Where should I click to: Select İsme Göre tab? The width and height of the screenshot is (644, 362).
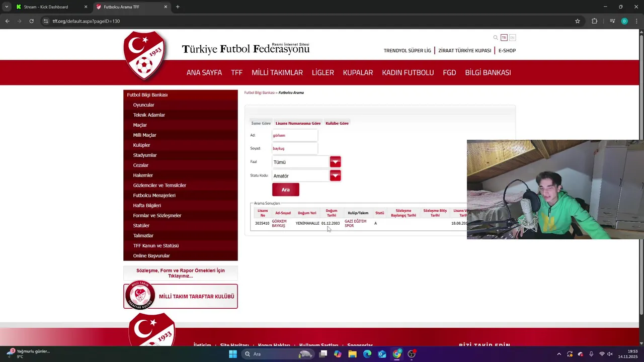tap(261, 123)
